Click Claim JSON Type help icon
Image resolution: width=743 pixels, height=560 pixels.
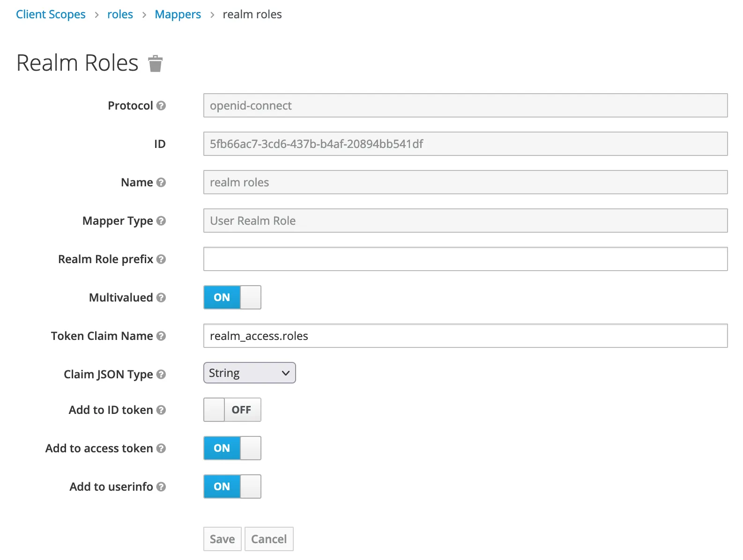click(161, 375)
